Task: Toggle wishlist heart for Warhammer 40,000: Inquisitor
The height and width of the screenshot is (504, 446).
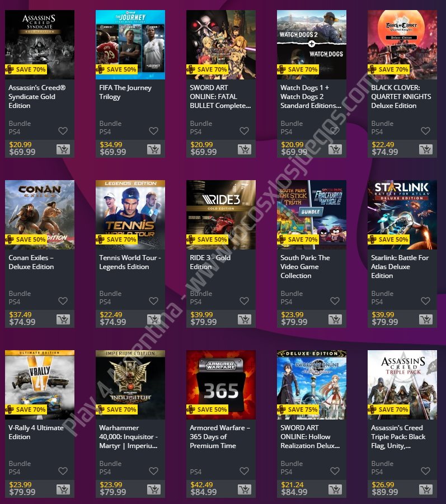Action: coord(154,471)
